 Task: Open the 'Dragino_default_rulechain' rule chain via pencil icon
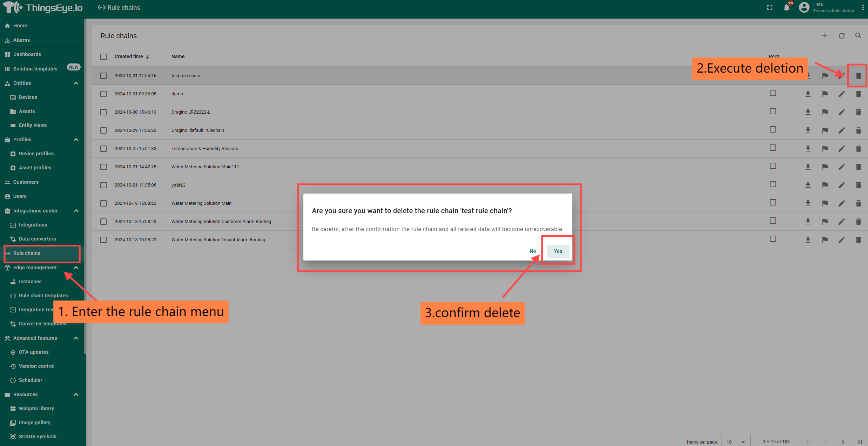(x=841, y=130)
